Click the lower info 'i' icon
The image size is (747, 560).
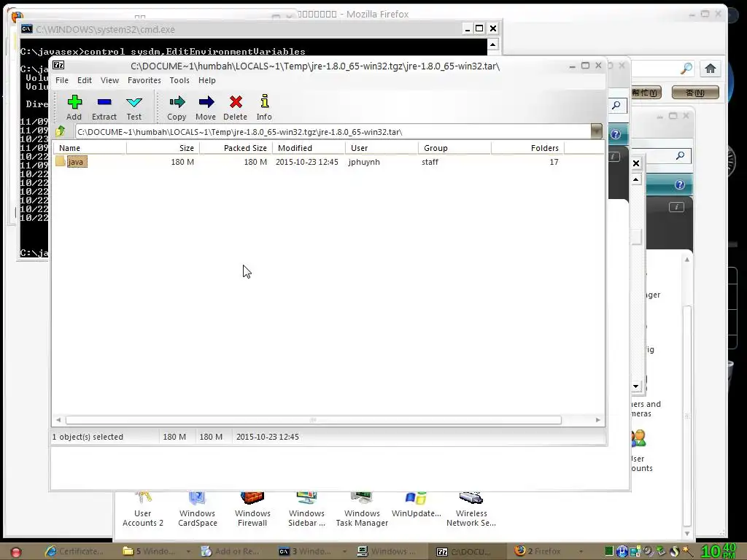[x=676, y=206]
